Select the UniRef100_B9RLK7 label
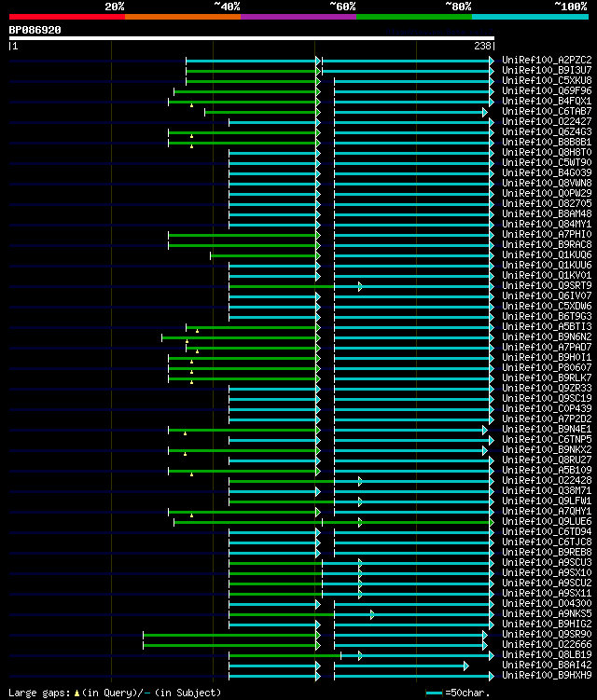 547,378
